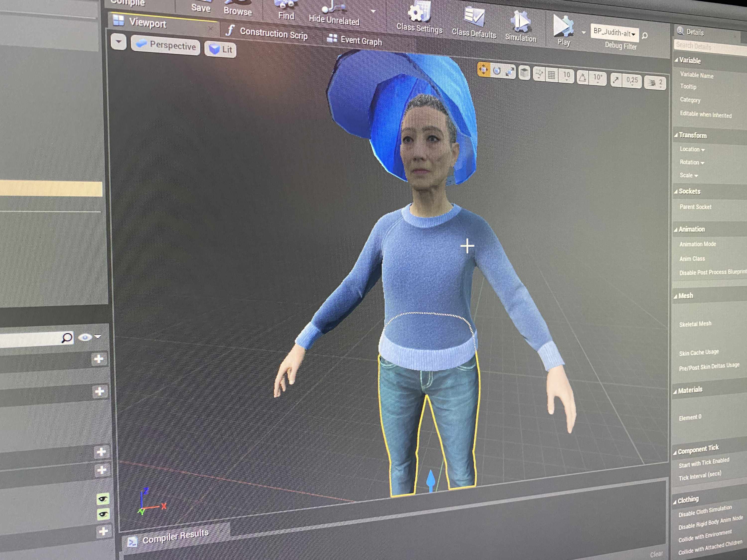Select the Scale gizmo tool
The image size is (747, 560).
click(510, 72)
